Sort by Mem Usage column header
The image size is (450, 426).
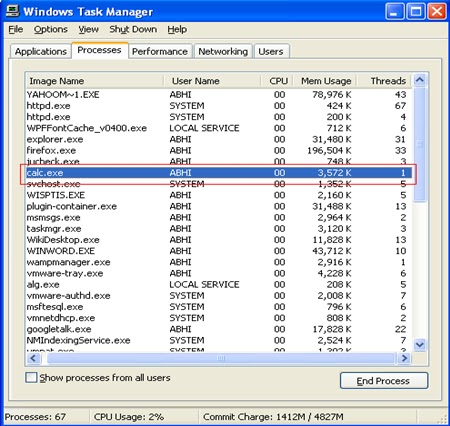click(x=325, y=81)
